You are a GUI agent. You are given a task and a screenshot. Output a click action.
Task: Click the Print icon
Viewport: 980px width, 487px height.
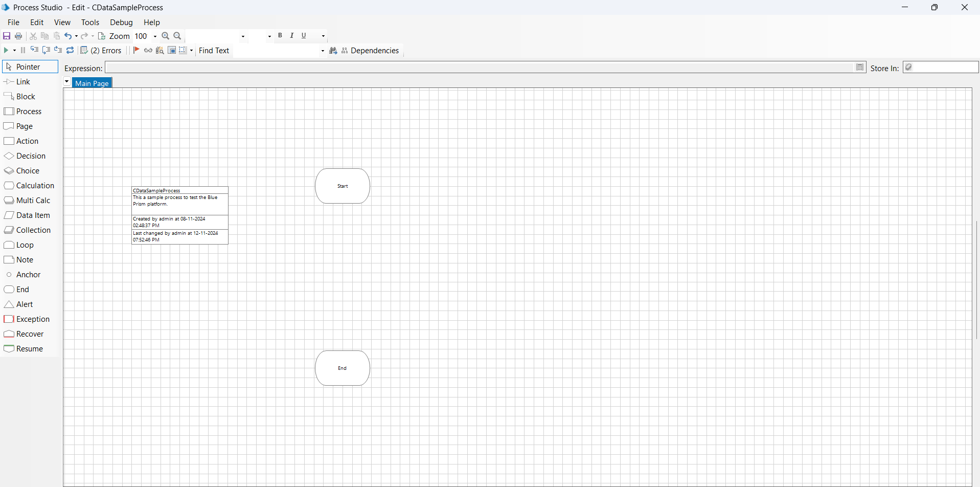[18, 36]
